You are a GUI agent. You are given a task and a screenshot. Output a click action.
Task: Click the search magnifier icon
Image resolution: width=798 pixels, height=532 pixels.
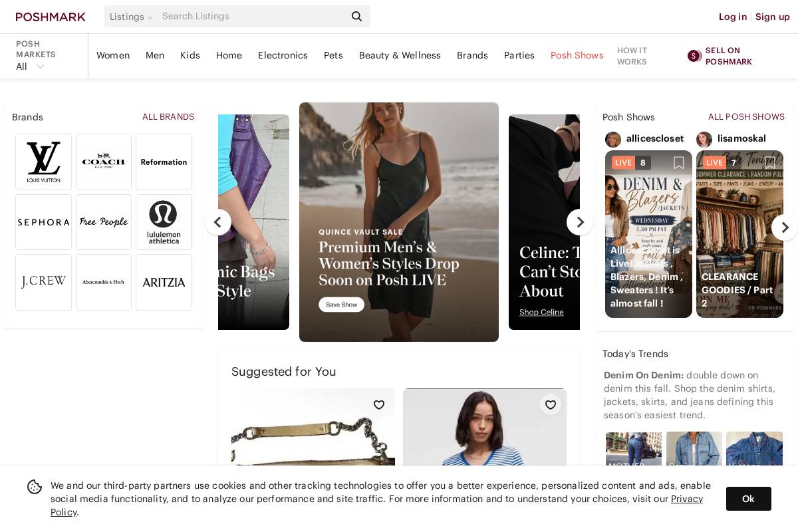coord(357,17)
